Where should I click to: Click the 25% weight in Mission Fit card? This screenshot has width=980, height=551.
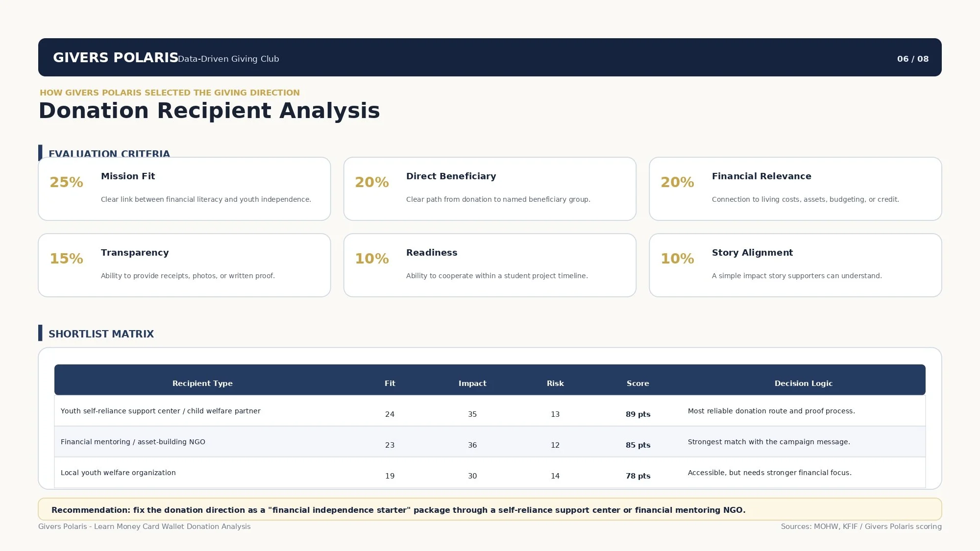[66, 182]
